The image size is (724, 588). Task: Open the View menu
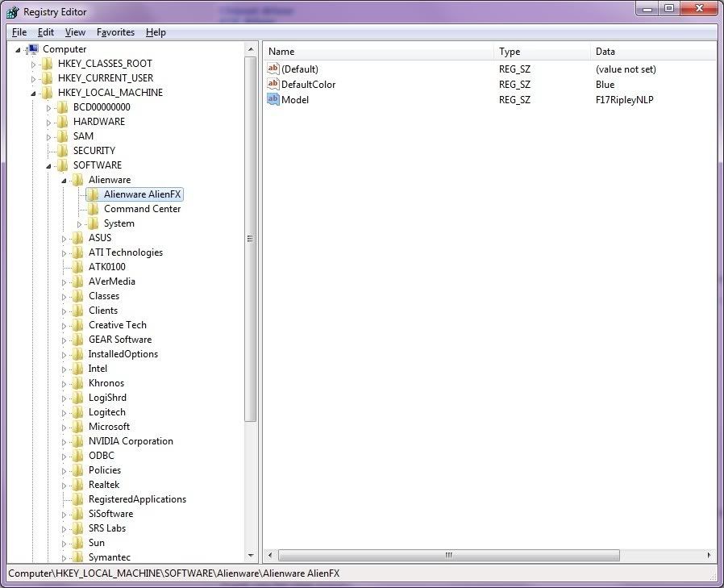tap(75, 32)
